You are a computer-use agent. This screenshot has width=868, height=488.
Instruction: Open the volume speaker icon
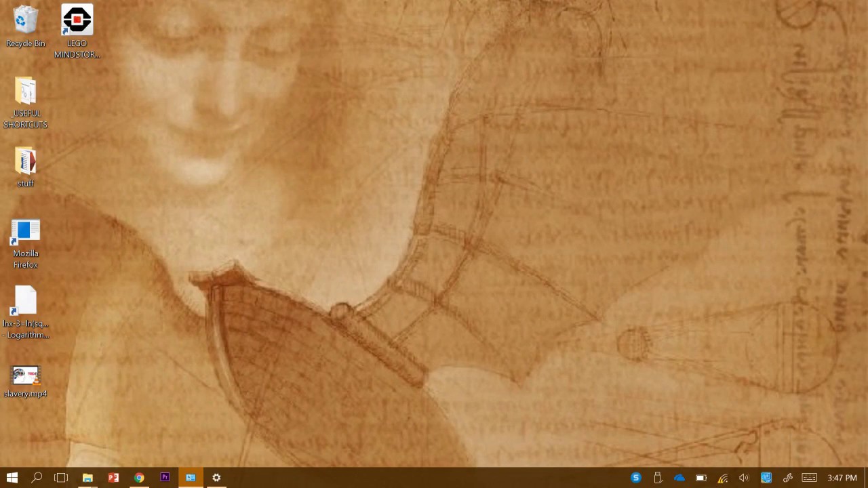744,478
